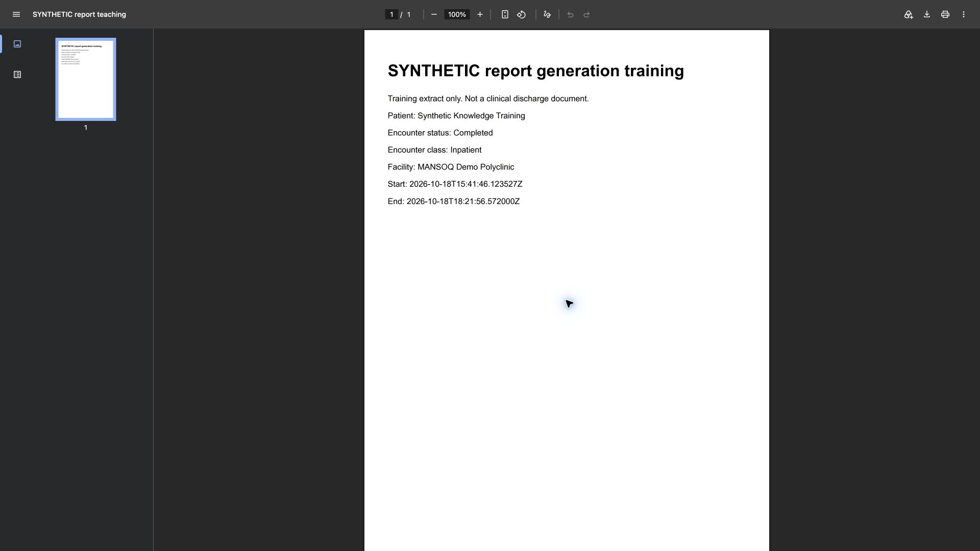Click the zoom out minus button
Image resolution: width=980 pixels, height=551 pixels.
[434, 14]
